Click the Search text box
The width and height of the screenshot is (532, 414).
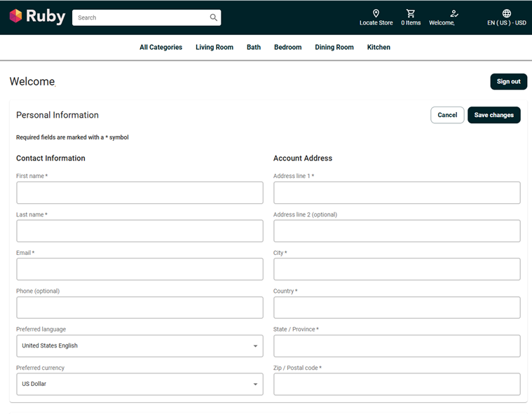(140, 18)
